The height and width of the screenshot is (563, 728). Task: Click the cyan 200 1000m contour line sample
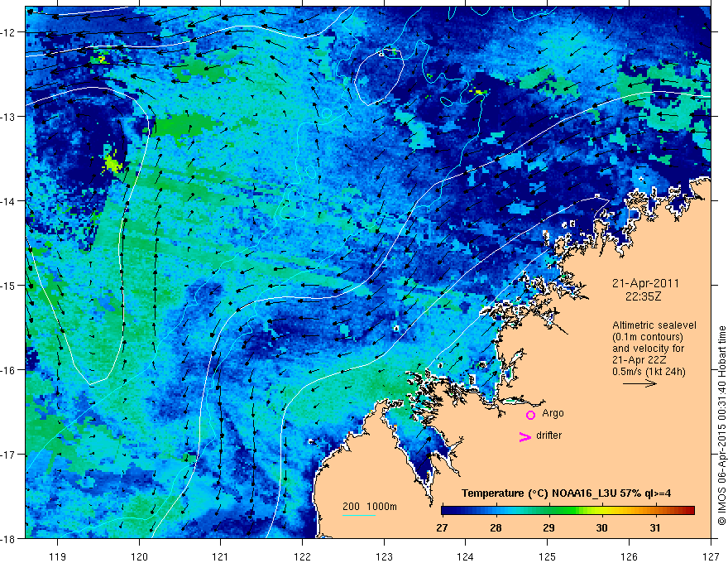click(x=359, y=515)
